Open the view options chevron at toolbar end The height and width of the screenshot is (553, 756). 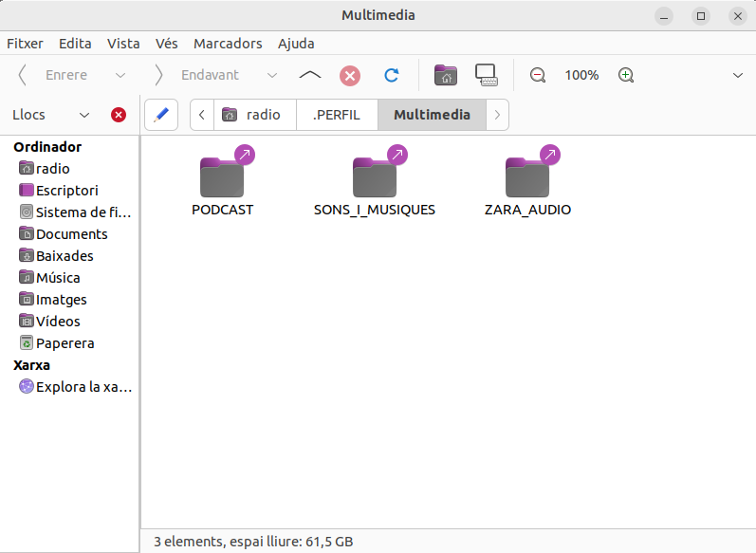(x=738, y=75)
